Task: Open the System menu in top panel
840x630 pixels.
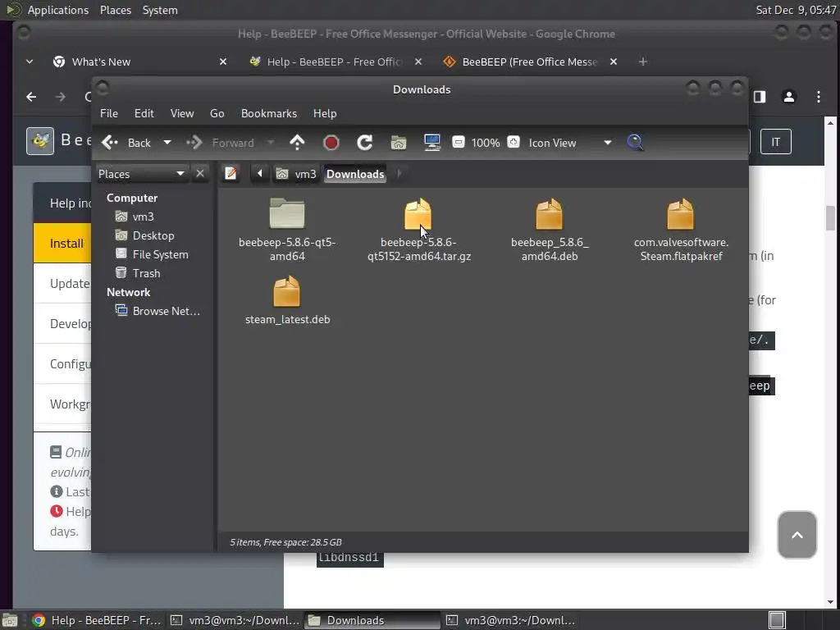Action: point(160,10)
